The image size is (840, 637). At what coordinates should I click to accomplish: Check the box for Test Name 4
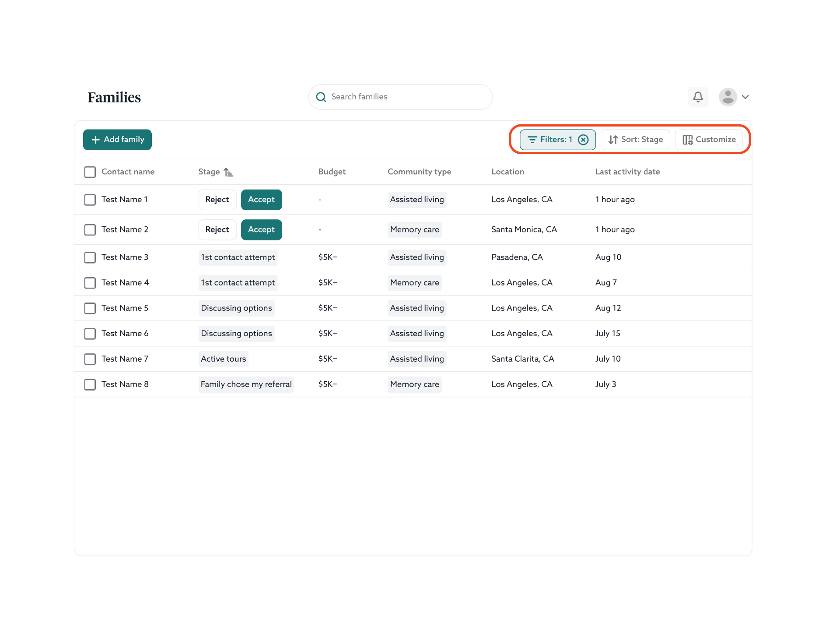pyautogui.click(x=90, y=283)
